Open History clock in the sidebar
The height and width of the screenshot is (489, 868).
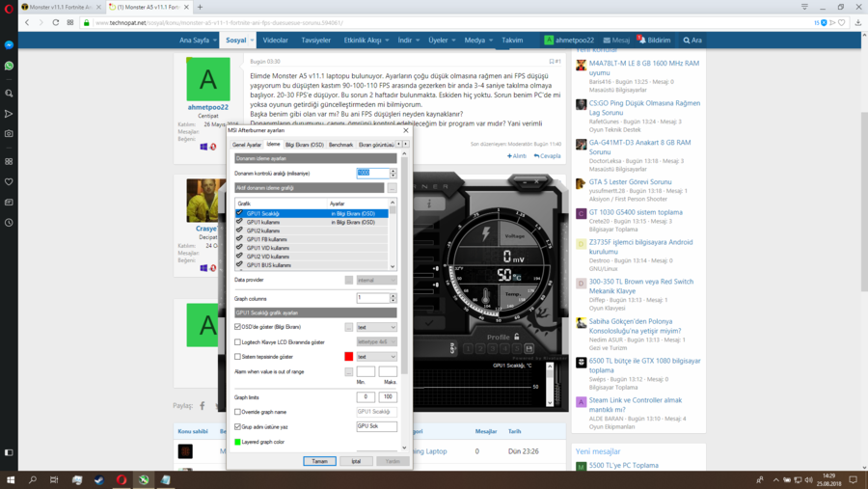(9, 223)
